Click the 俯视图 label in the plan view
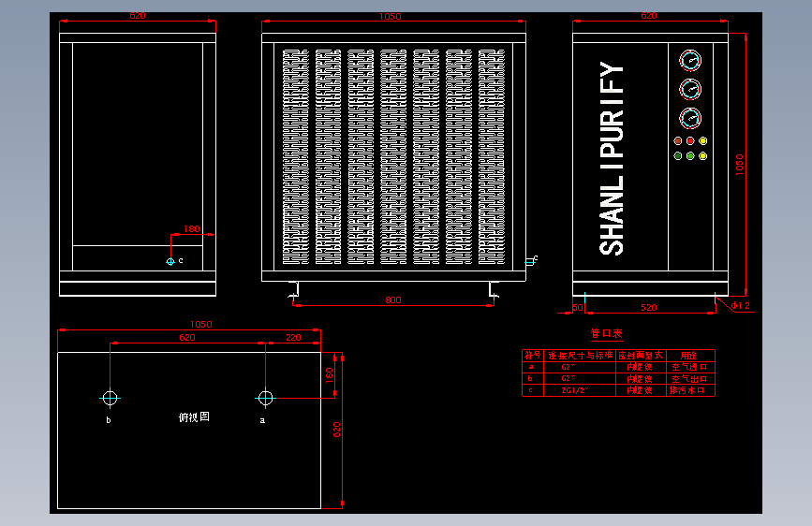Viewport: 812px width, 526px height. 194,416
